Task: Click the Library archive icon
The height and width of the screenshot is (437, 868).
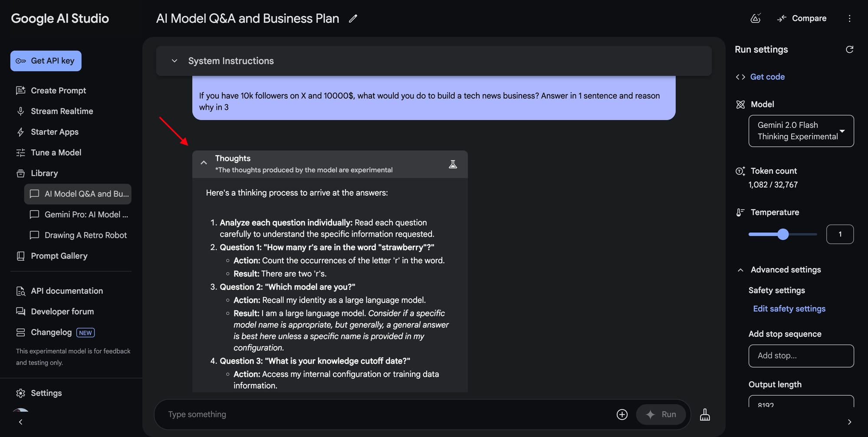Action: point(20,174)
